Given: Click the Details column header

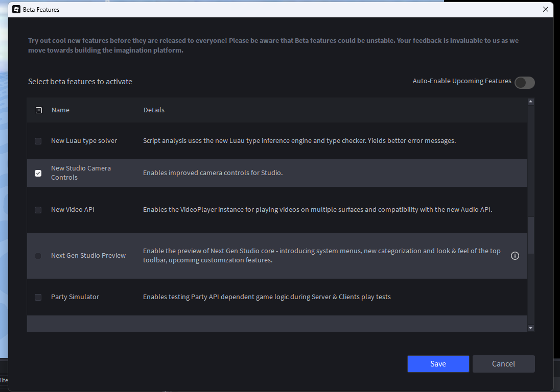Looking at the screenshot, I should [154, 110].
